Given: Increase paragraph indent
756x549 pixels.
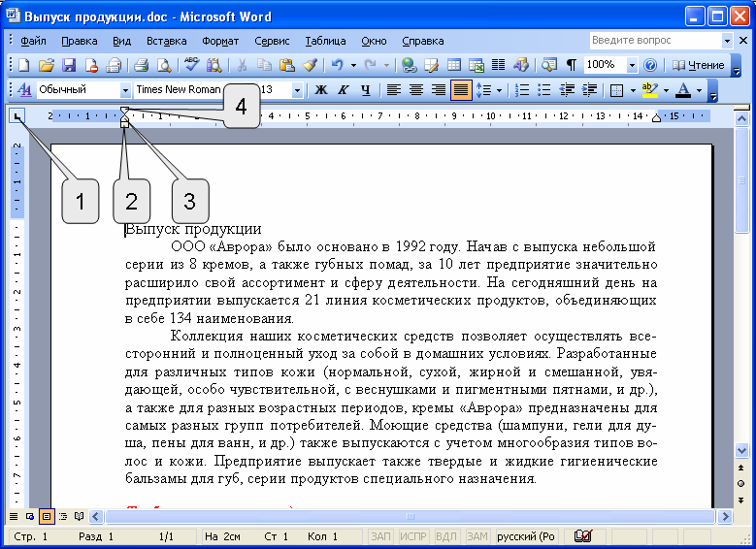Looking at the screenshot, I should pyautogui.click(x=590, y=89).
